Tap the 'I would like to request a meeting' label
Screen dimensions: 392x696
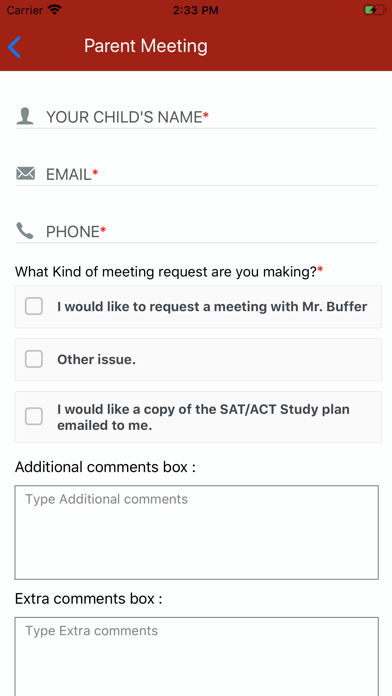pos(212,306)
